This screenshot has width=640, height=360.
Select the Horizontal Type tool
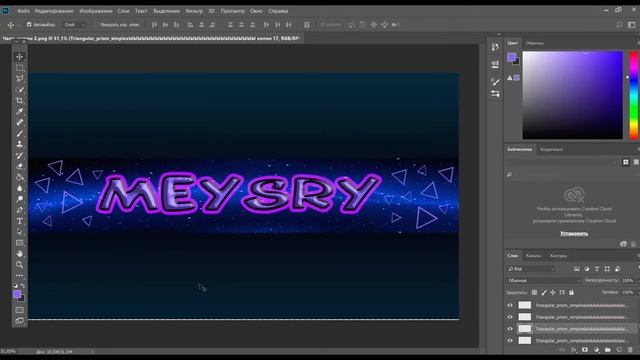[x=19, y=221]
